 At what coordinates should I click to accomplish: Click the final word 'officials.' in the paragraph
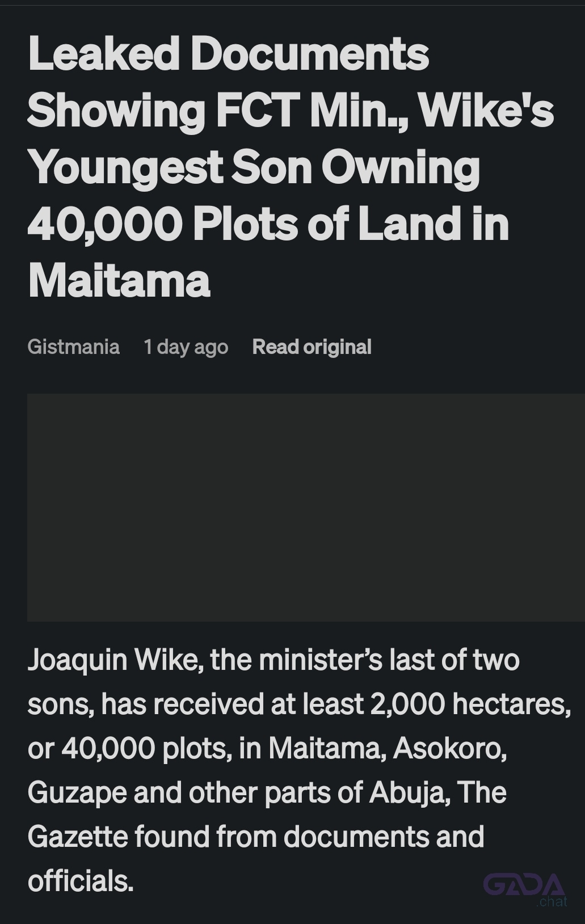click(x=81, y=881)
